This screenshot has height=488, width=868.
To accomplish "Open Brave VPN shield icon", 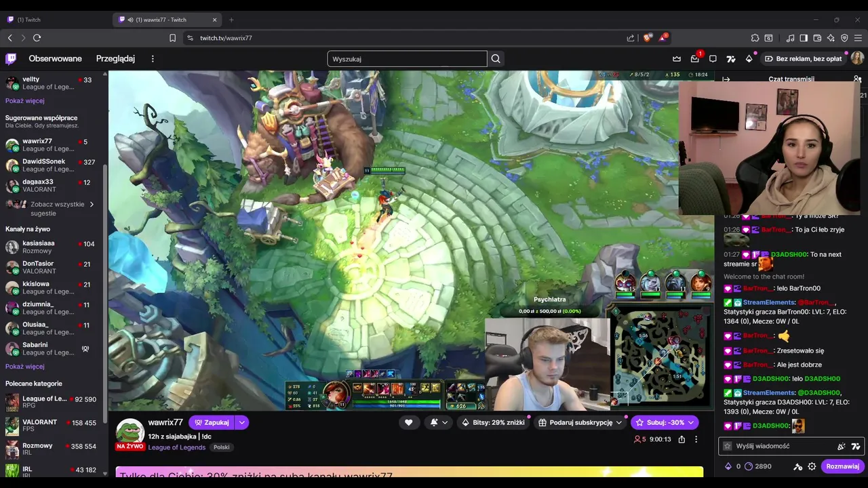I will coord(844,38).
